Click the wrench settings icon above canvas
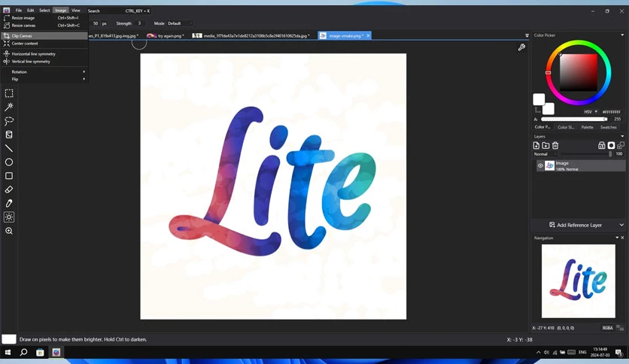This screenshot has height=364, width=629. pyautogui.click(x=521, y=47)
